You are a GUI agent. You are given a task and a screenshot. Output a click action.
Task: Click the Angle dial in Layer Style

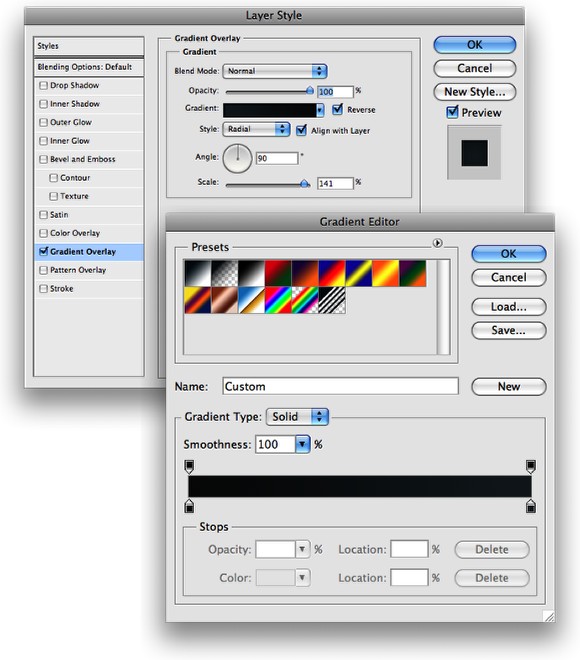point(237,158)
